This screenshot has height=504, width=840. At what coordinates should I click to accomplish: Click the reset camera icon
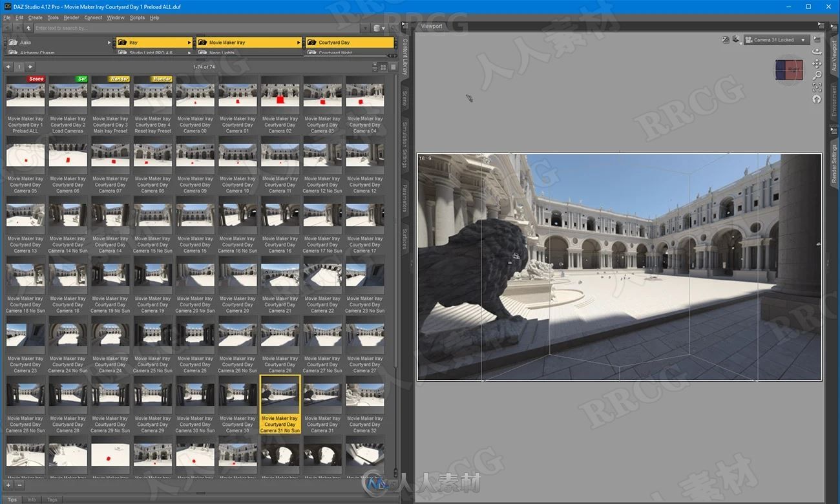(817, 99)
